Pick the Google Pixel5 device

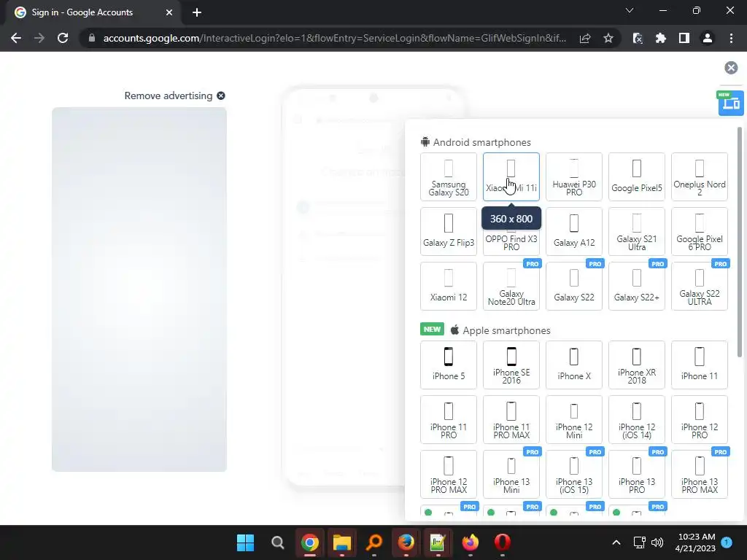click(x=636, y=176)
